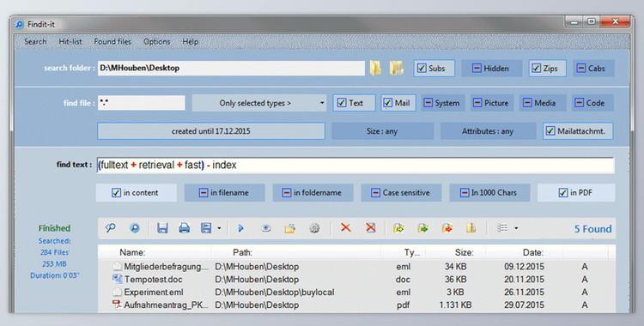Click the Size : any button

(382, 131)
